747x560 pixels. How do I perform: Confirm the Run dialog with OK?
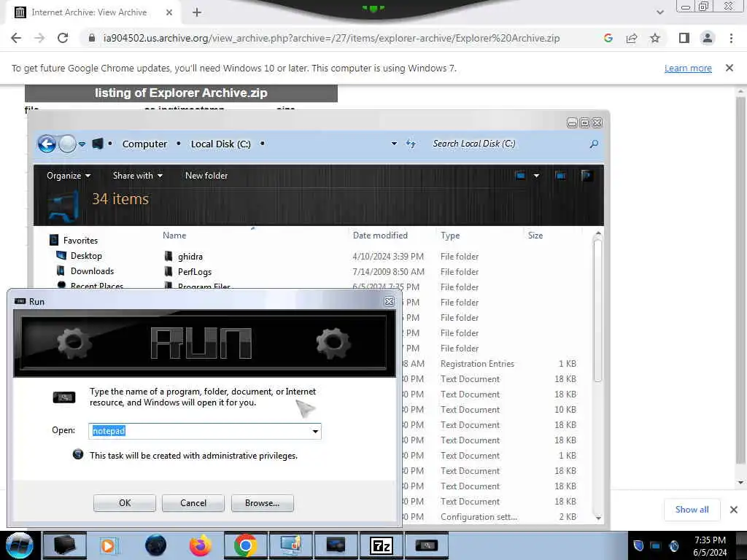click(x=125, y=503)
